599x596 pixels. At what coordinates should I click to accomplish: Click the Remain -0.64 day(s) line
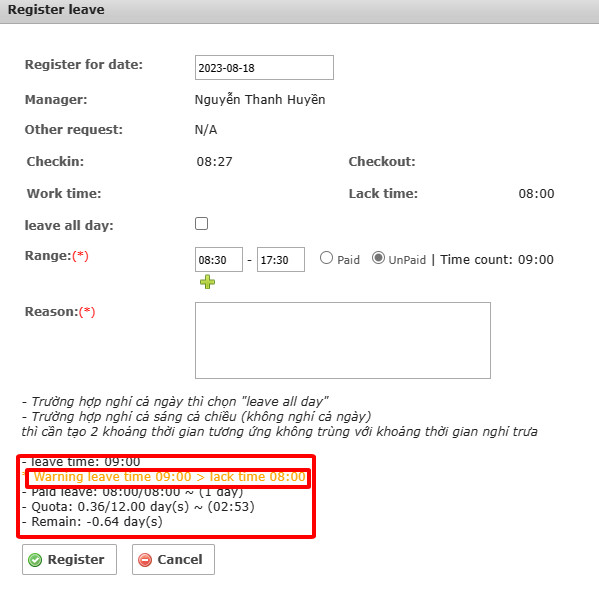click(92, 522)
